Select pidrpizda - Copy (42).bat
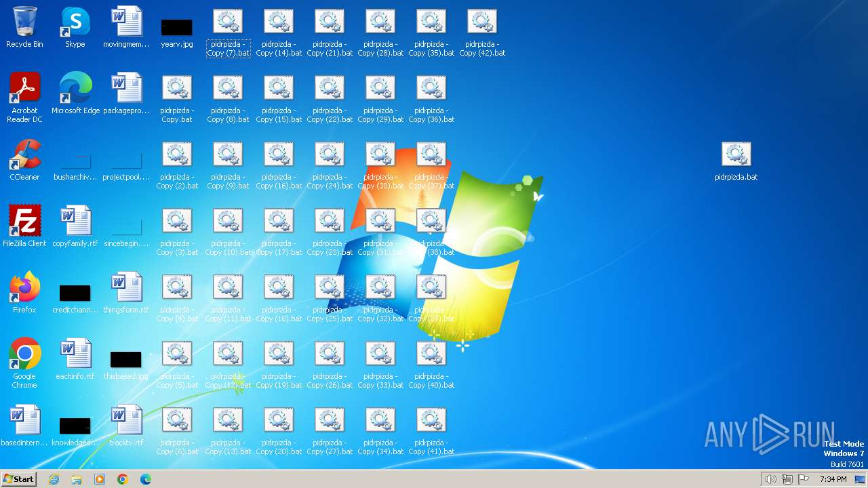This screenshot has width=868, height=488. point(482,31)
